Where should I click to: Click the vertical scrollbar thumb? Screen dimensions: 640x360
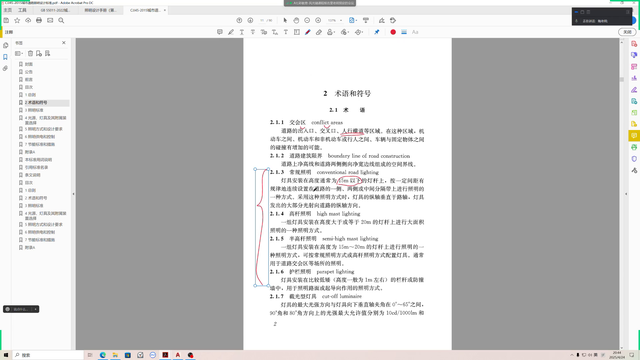(622, 79)
